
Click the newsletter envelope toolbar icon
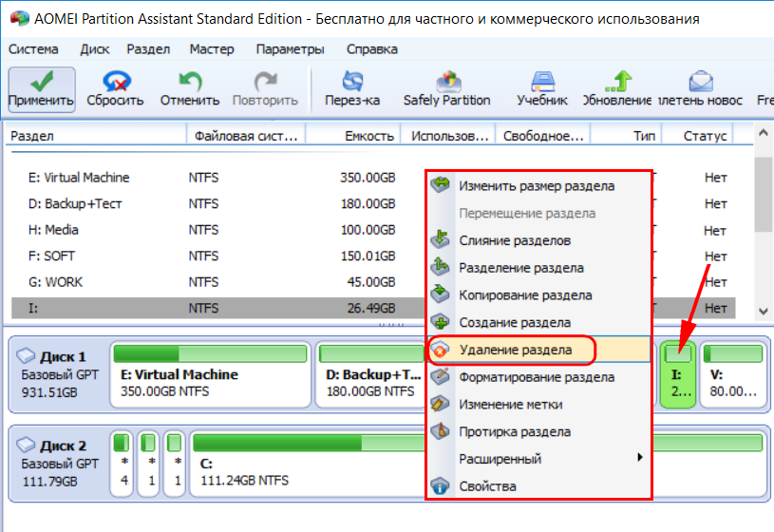701,87
